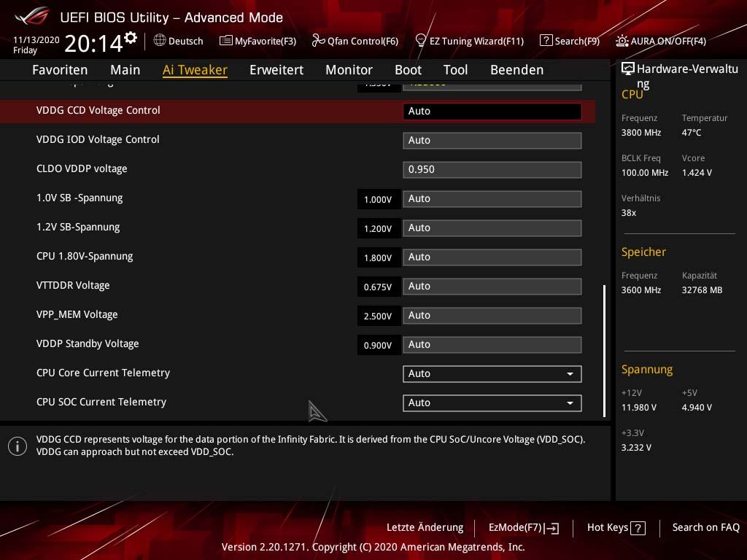Click VDDP Standby Voltage label
This screenshot has height=560, width=747.
click(x=88, y=344)
